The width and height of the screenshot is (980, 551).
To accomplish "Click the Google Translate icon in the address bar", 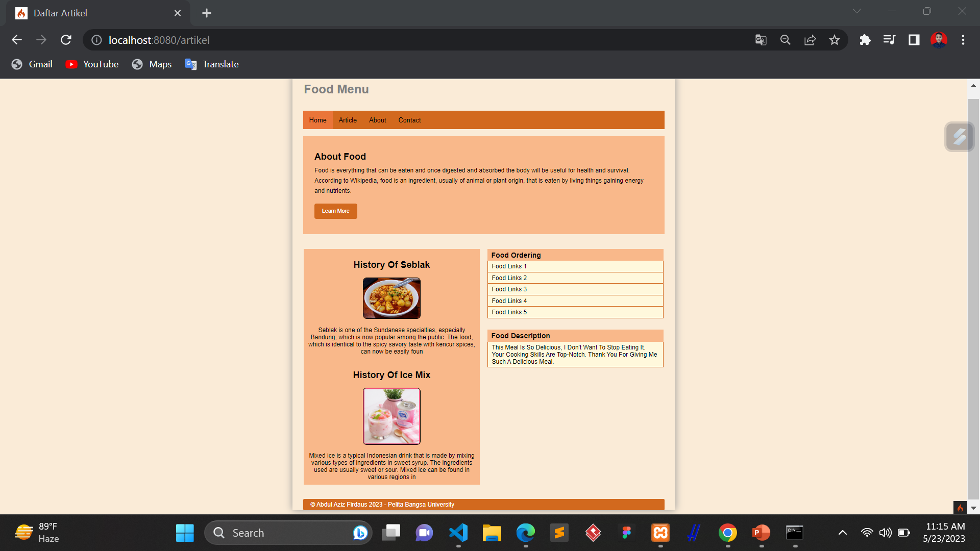I will 760,40.
